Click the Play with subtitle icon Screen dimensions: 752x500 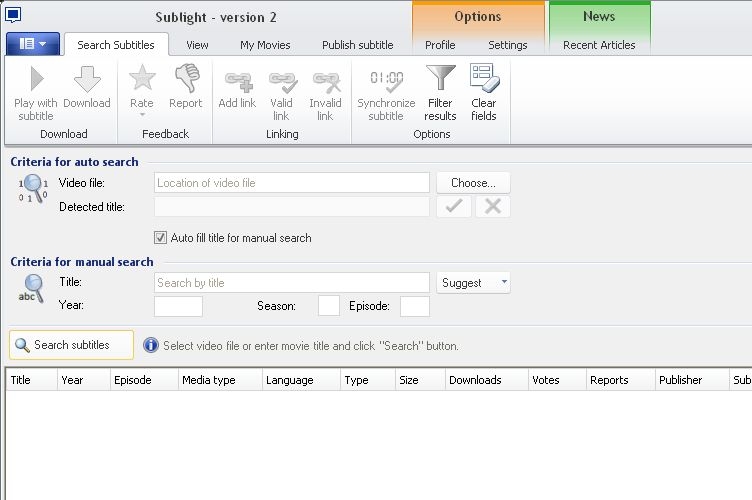[36, 79]
